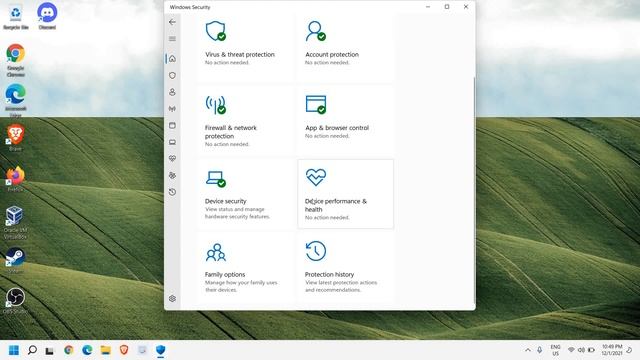Open Discord desktop shortcut
This screenshot has width=640, height=360.
(47, 16)
